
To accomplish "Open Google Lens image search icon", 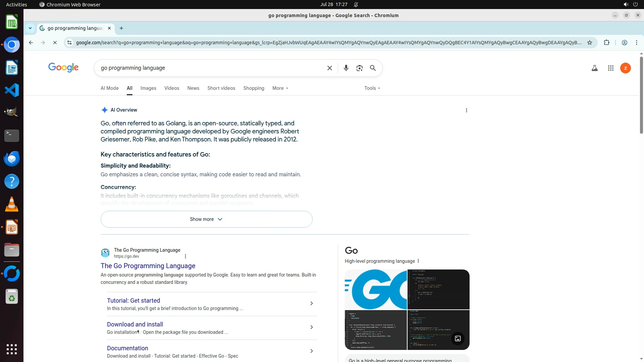I will pyautogui.click(x=359, y=68).
